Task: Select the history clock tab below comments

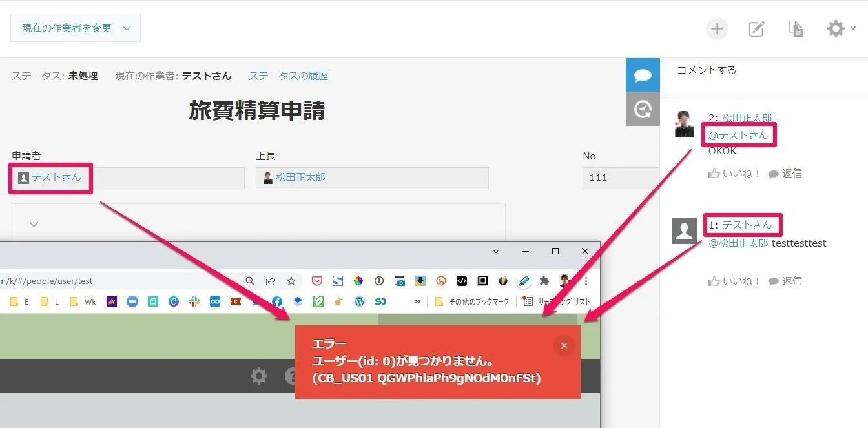Action: (x=643, y=108)
